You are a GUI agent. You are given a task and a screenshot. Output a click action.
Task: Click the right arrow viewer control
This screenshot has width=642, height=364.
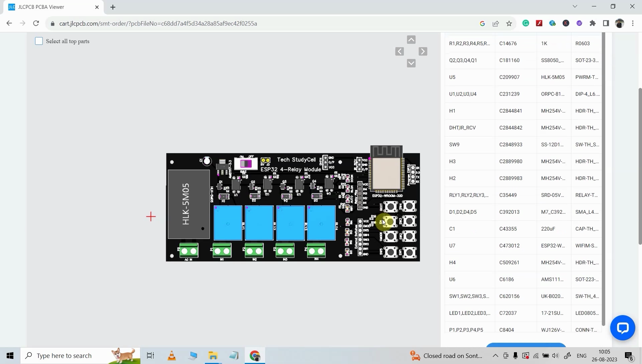(x=423, y=51)
